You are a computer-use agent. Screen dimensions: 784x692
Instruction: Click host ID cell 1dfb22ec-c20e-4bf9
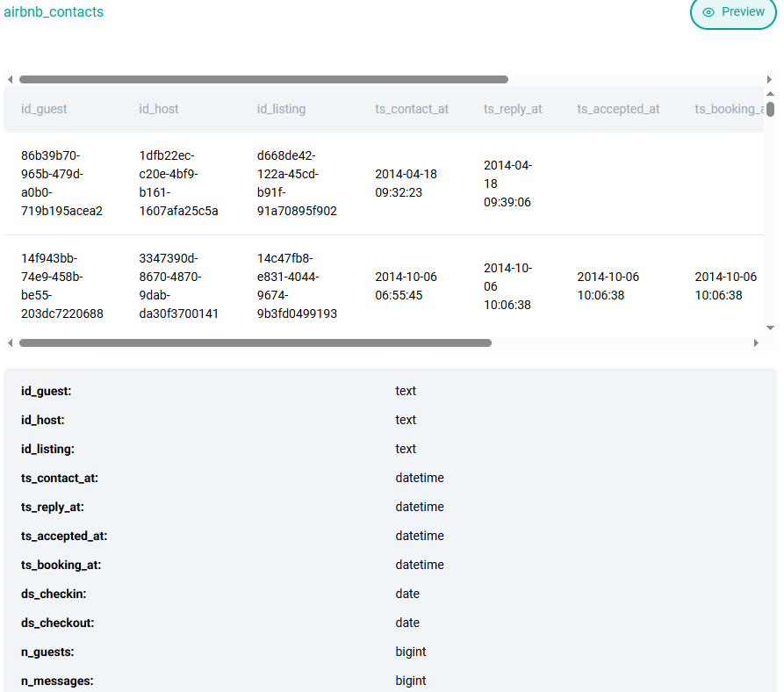[178, 184]
